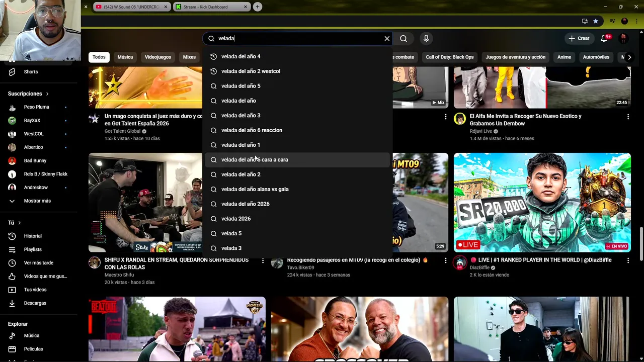Open RayXaX subscription channel
This screenshot has width=644, height=362.
click(x=39, y=121)
